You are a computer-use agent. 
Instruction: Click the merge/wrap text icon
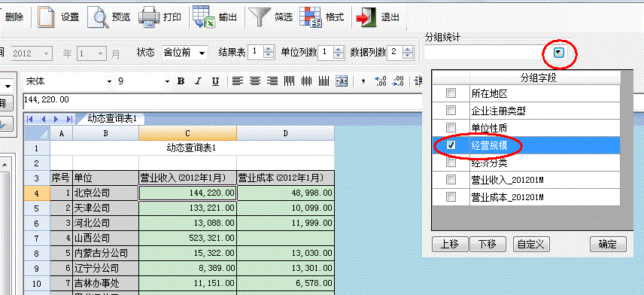(342, 81)
